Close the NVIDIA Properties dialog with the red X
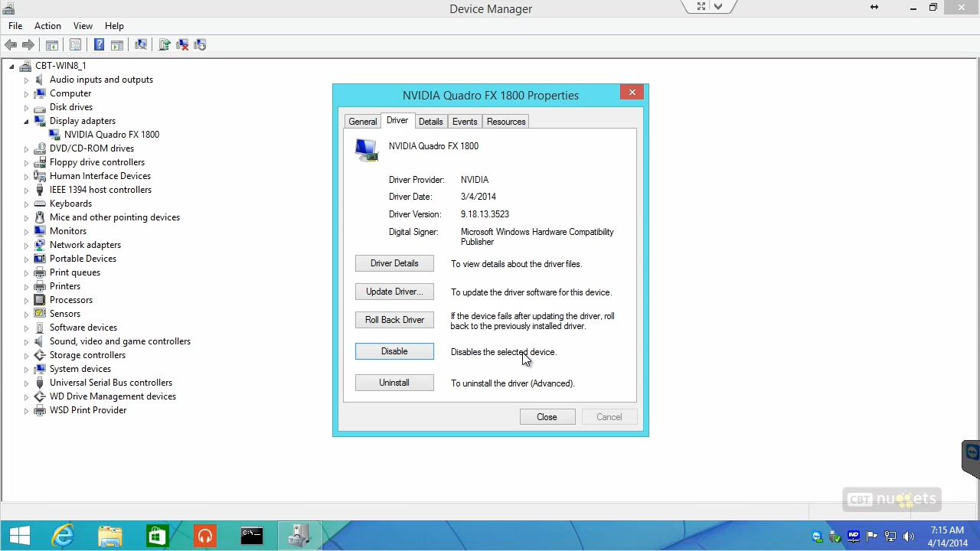This screenshot has height=551, width=980. pos(632,93)
